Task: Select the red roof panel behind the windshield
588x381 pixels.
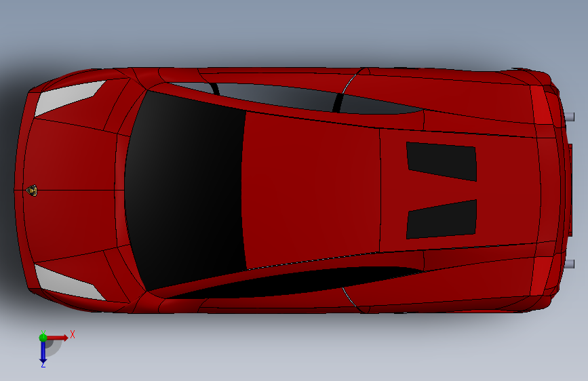Action: click(311, 190)
